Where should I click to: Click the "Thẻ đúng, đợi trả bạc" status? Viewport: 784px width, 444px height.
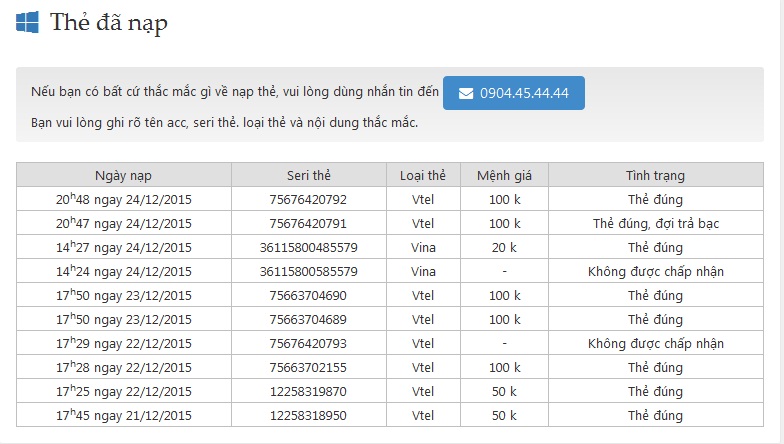coord(655,224)
